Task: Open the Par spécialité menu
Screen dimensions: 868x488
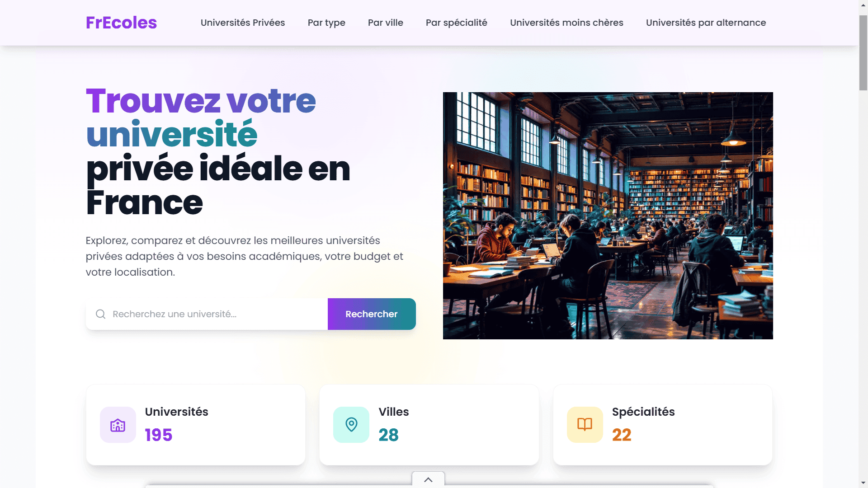Action: click(x=457, y=23)
